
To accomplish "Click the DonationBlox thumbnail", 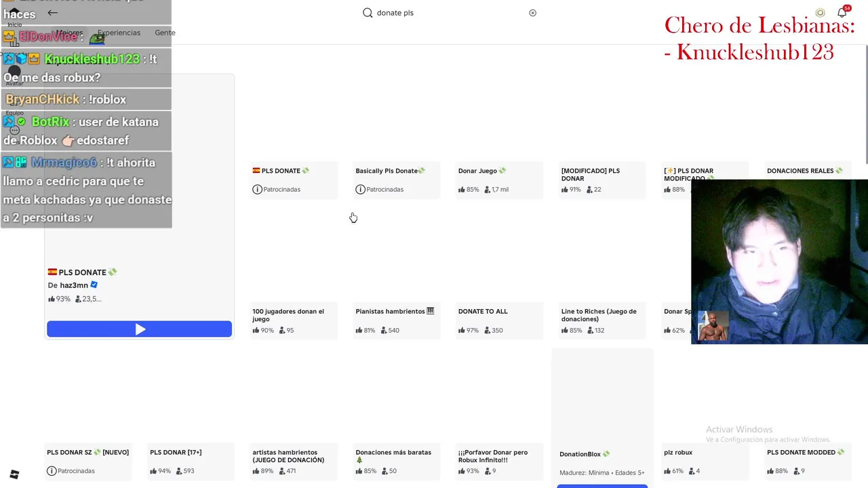I will click(602, 400).
